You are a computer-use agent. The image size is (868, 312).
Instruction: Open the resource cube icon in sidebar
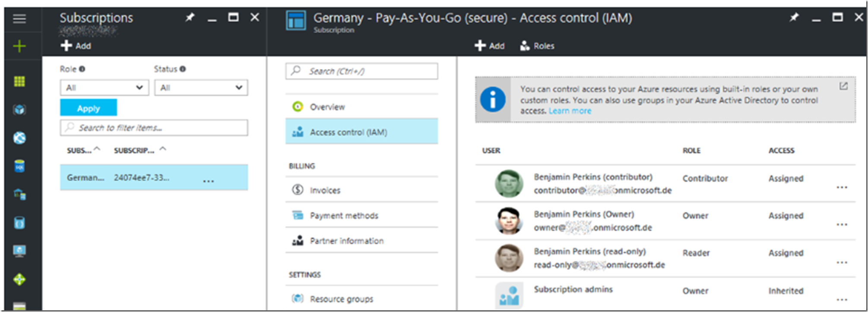click(x=19, y=110)
